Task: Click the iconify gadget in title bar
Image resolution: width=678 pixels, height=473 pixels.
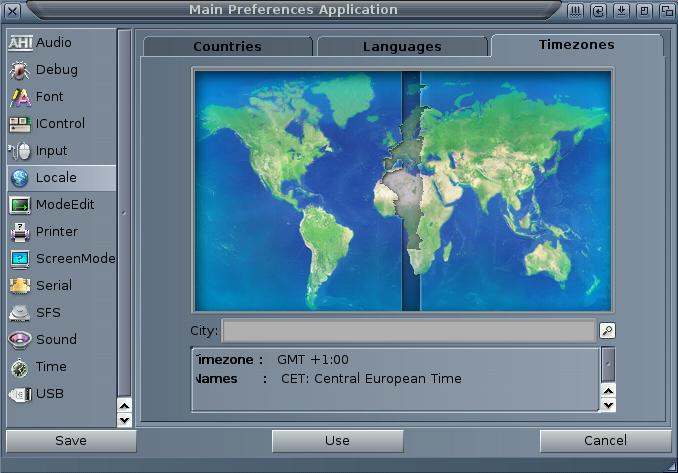Action: pyautogui.click(x=575, y=11)
